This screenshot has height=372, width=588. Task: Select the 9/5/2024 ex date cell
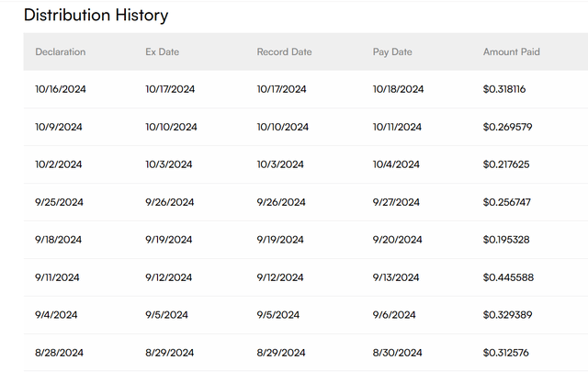tap(166, 315)
